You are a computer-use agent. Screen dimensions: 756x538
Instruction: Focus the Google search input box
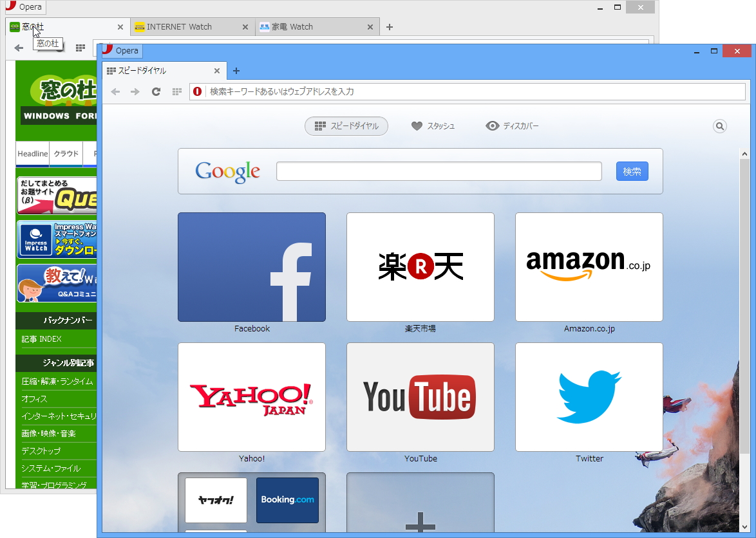pyautogui.click(x=439, y=171)
